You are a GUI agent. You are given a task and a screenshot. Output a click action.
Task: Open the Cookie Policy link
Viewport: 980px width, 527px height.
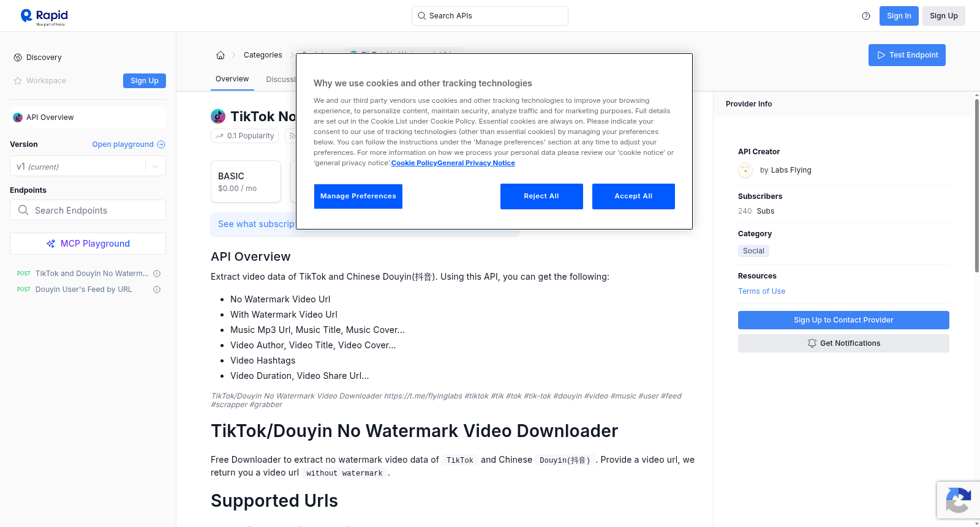pyautogui.click(x=414, y=163)
